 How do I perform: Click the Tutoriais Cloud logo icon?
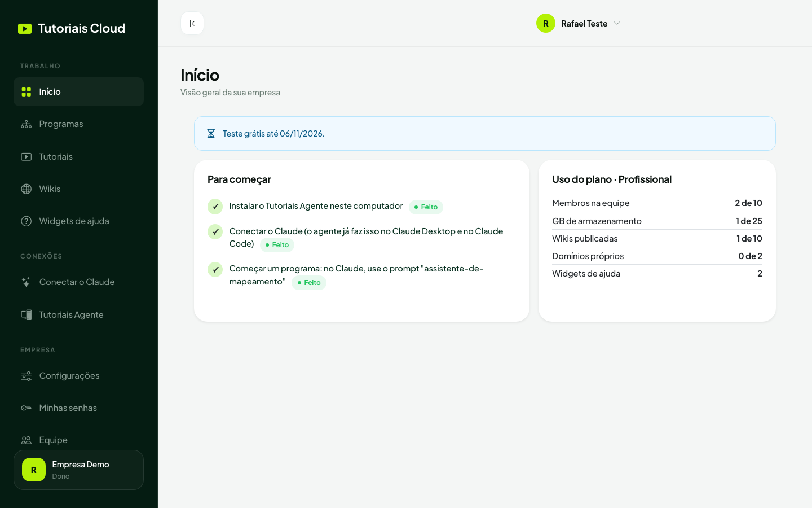[25, 29]
